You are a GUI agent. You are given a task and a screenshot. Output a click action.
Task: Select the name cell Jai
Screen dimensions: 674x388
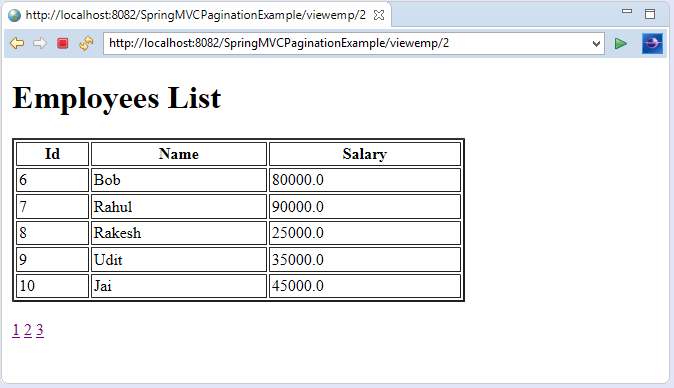coord(179,286)
